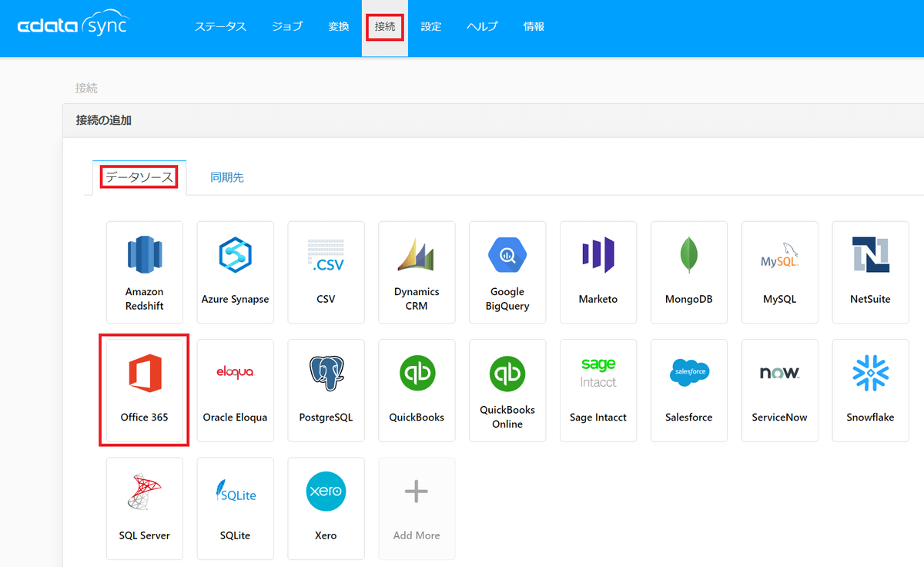Open the Xero connector
The height and width of the screenshot is (567, 924).
[326, 508]
